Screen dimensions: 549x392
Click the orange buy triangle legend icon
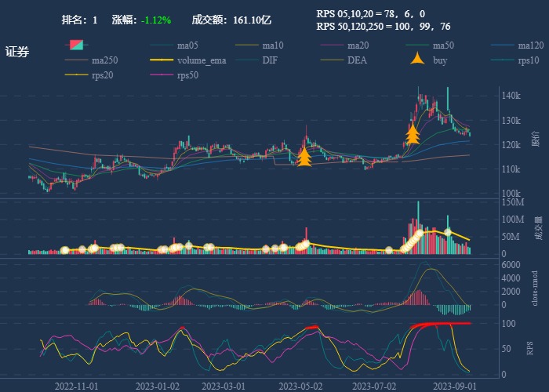[x=417, y=60]
